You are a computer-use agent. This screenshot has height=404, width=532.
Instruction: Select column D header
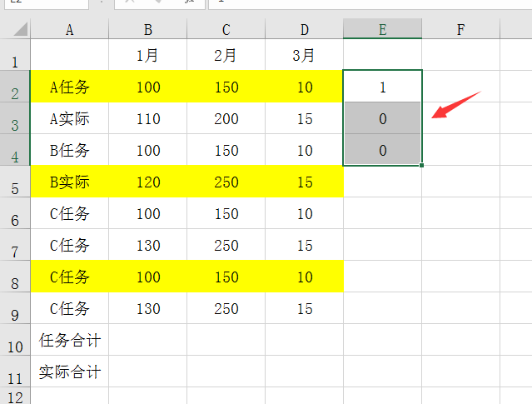305,29
